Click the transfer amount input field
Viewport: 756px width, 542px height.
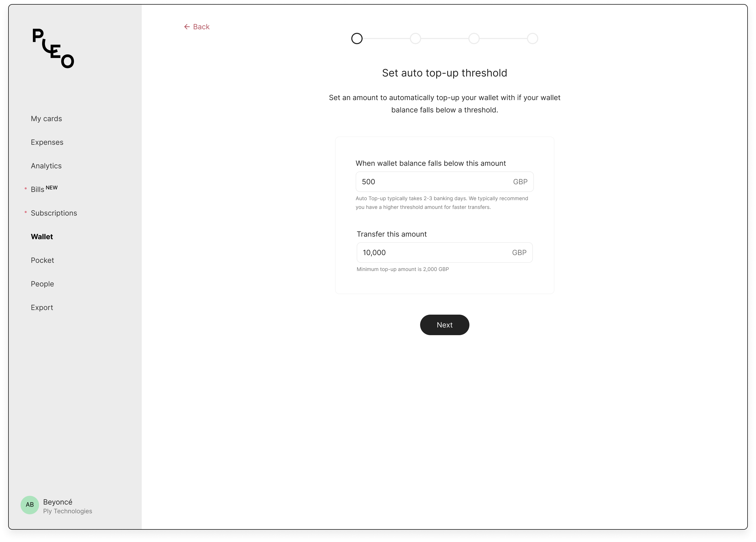444,253
